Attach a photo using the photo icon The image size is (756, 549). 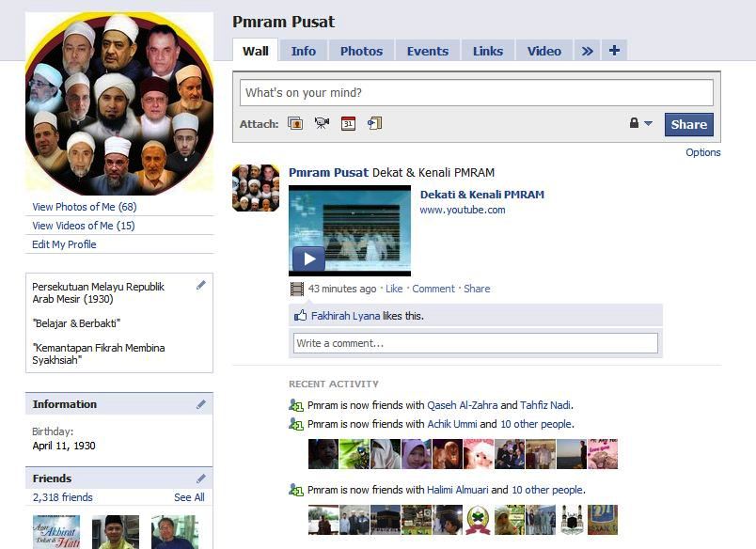click(295, 123)
